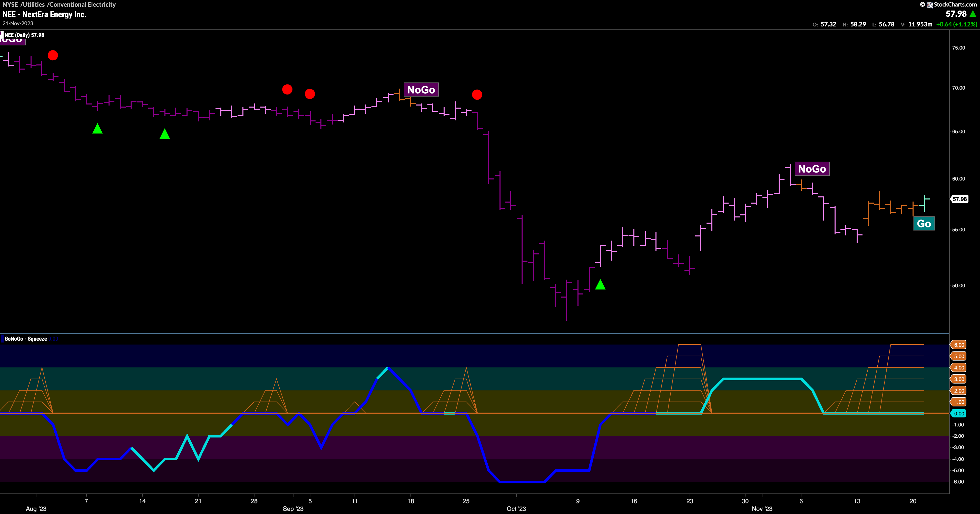Click the 21-Nov-2023 date text
Viewport: 980px width, 514px height.
click(18, 23)
